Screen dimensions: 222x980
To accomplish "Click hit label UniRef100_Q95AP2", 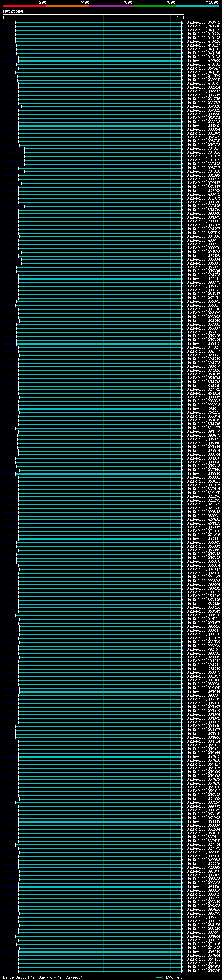I will coord(203,439).
